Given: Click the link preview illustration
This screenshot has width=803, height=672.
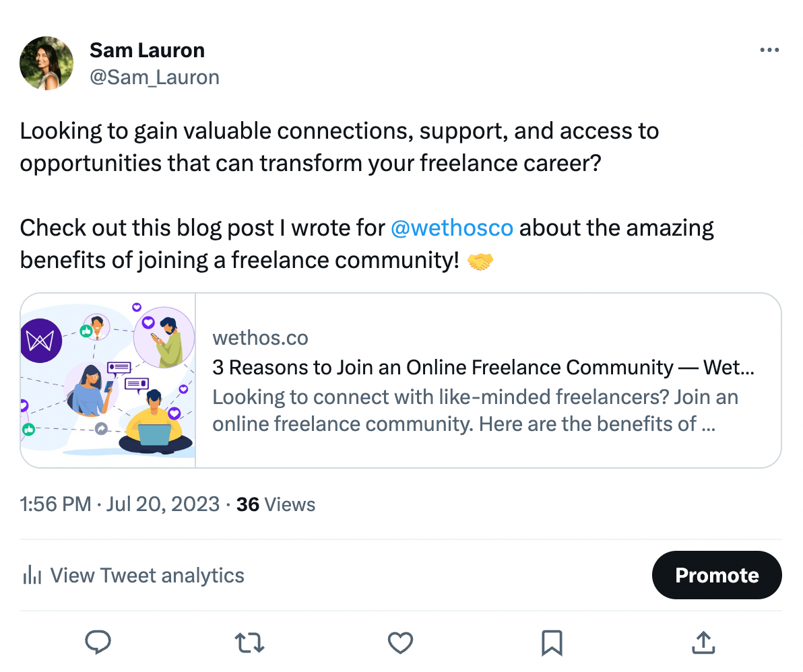Looking at the screenshot, I should click(107, 380).
